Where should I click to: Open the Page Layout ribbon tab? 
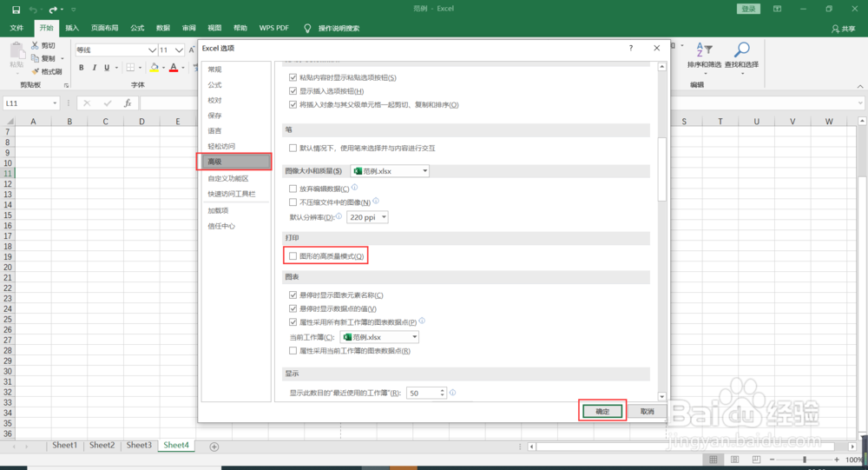pos(105,29)
